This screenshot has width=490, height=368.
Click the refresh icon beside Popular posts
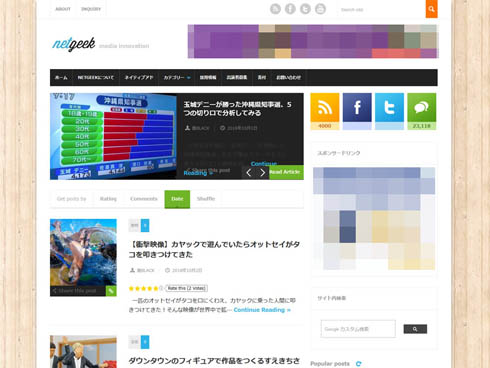tap(358, 364)
